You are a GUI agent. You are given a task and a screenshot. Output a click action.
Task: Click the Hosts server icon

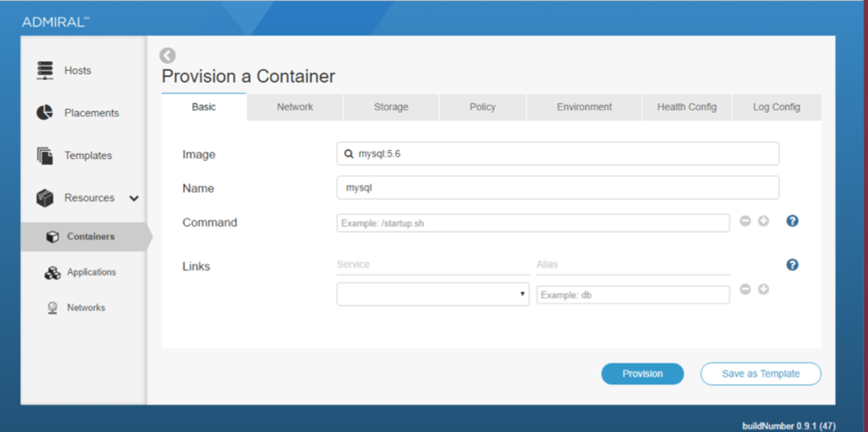tap(45, 70)
